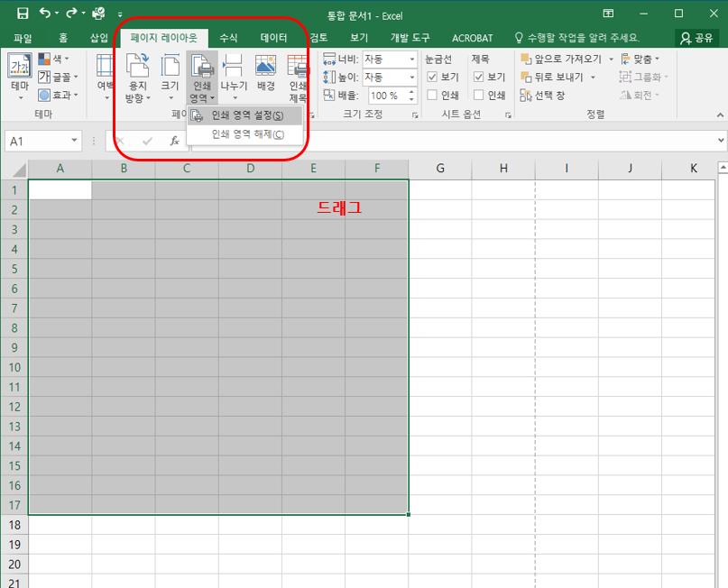Image resolution: width=728 pixels, height=588 pixels.
Task: Click the fx insert function icon
Action: (x=175, y=141)
